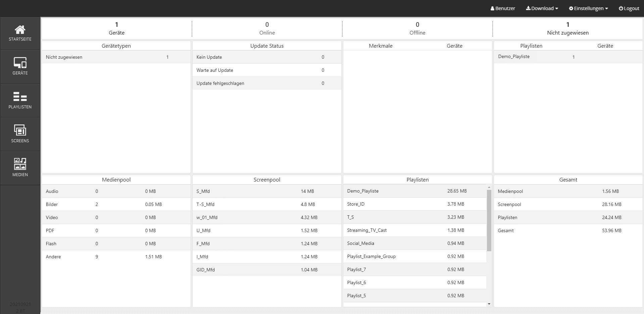Click the Einstellungen gear icon
The width and height of the screenshot is (644, 314).
pyautogui.click(x=571, y=8)
